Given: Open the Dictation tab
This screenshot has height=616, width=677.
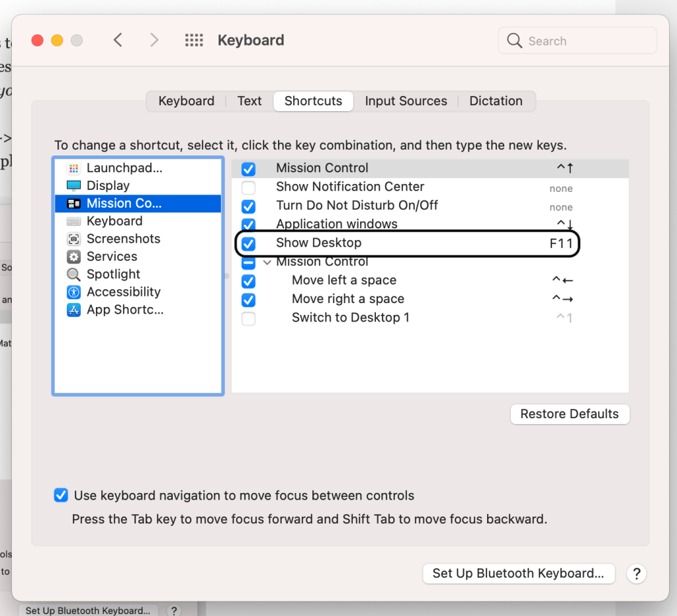Looking at the screenshot, I should (x=496, y=101).
